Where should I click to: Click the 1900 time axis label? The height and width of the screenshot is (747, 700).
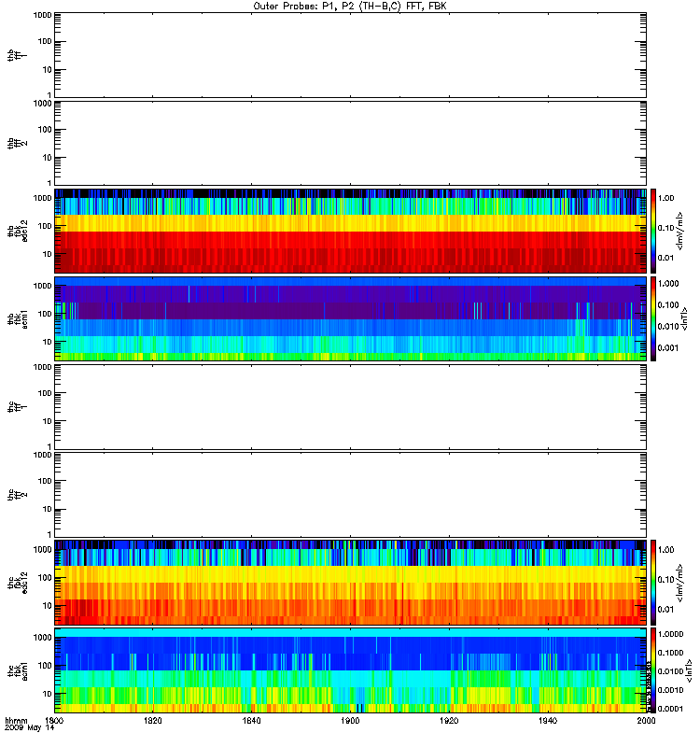click(350, 720)
